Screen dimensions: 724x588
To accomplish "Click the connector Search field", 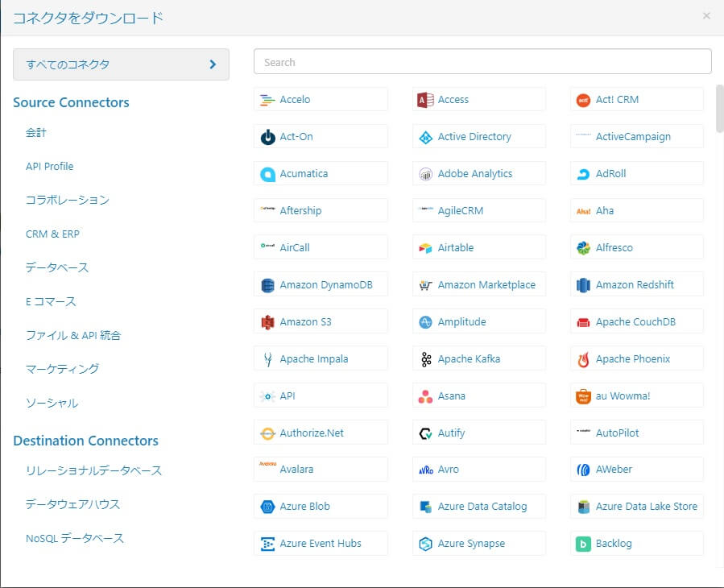I will coord(482,61).
